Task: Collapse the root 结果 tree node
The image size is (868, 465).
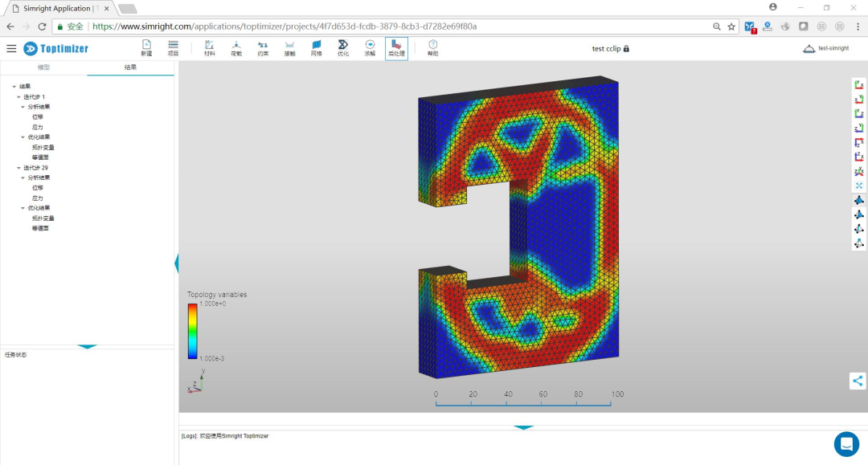Action: tap(14, 86)
